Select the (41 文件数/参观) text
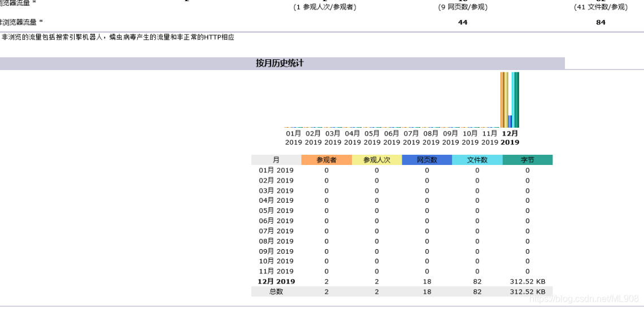Viewport: 644px width, 309px height. pos(601,7)
